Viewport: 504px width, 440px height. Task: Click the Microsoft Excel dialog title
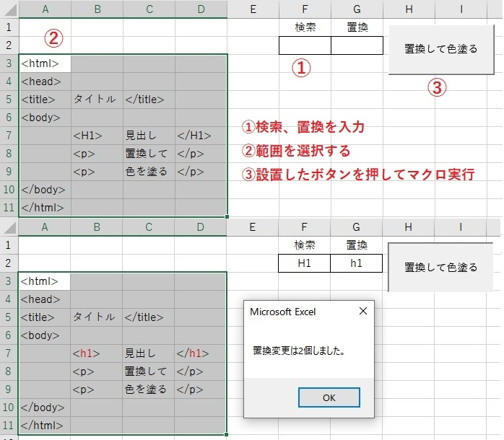283,312
